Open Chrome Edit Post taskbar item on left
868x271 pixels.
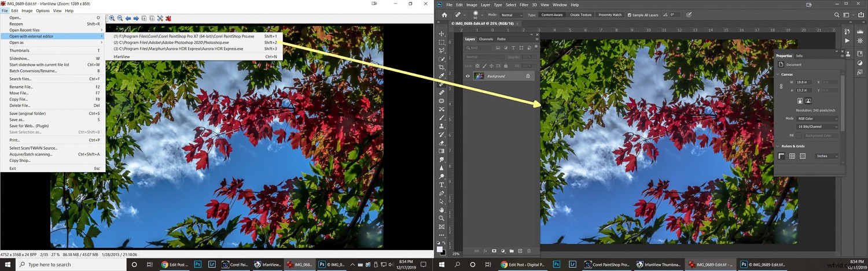point(175,265)
